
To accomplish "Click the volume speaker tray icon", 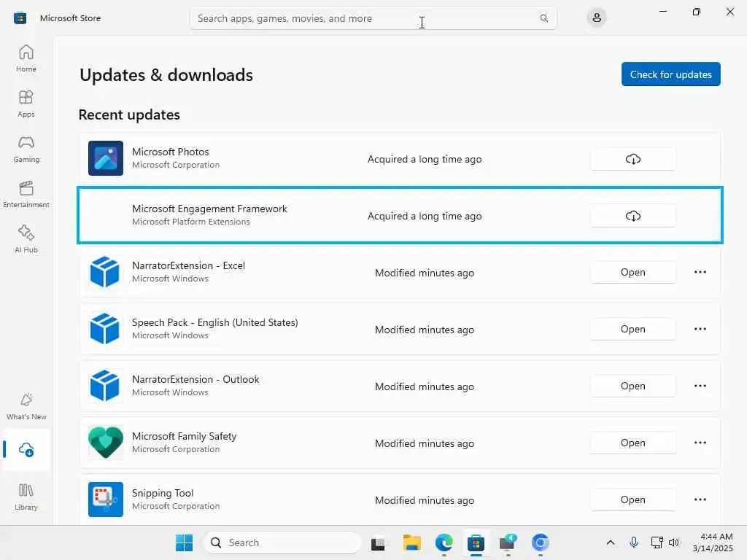I will [x=673, y=542].
